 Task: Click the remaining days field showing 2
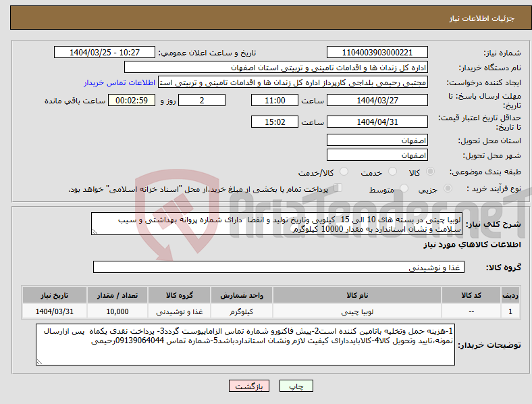[202, 100]
